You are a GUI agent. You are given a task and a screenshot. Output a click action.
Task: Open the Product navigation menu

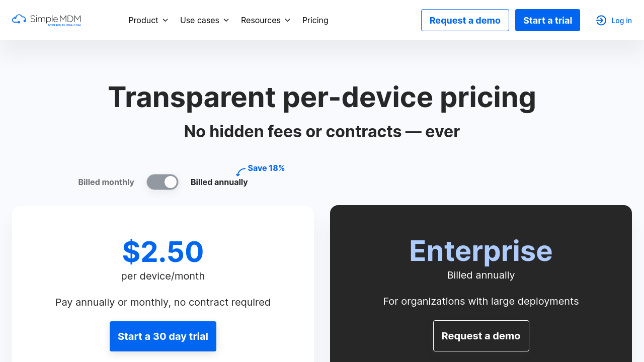pos(143,20)
